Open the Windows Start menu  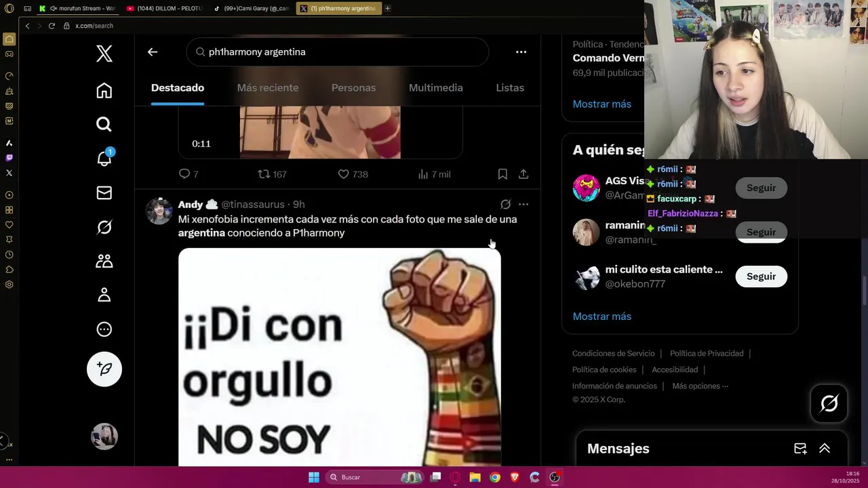(x=314, y=477)
